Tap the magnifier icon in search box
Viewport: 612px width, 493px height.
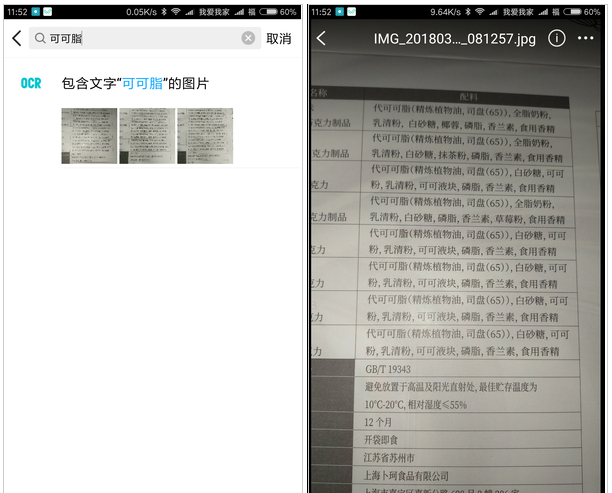(x=40, y=38)
